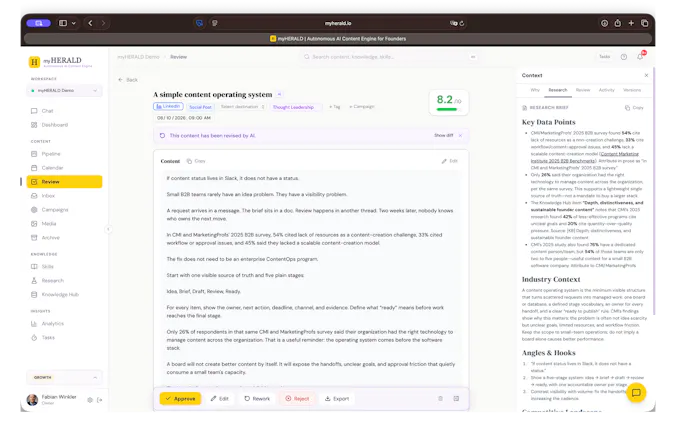Click the icon right of the trash icon

tap(456, 398)
